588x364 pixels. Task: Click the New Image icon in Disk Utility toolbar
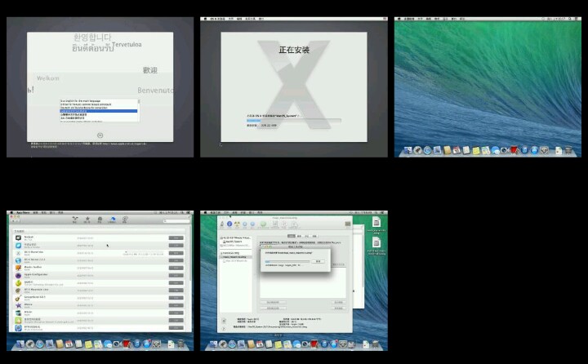click(x=275, y=224)
